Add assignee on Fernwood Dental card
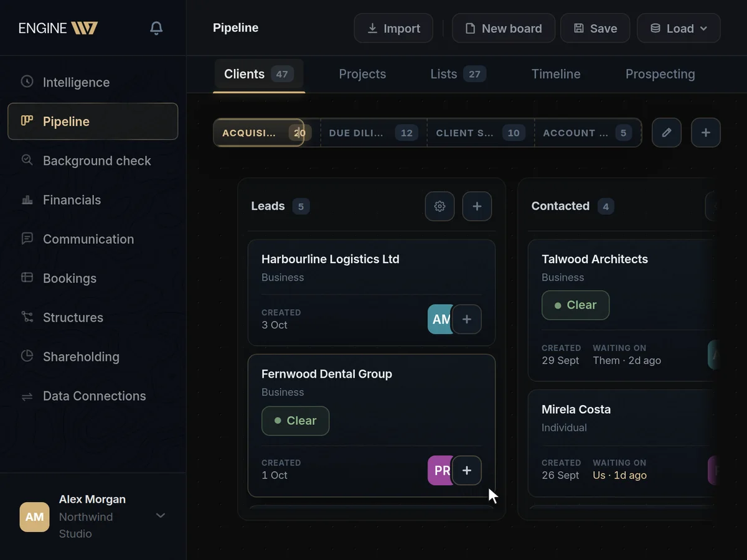 (467, 470)
